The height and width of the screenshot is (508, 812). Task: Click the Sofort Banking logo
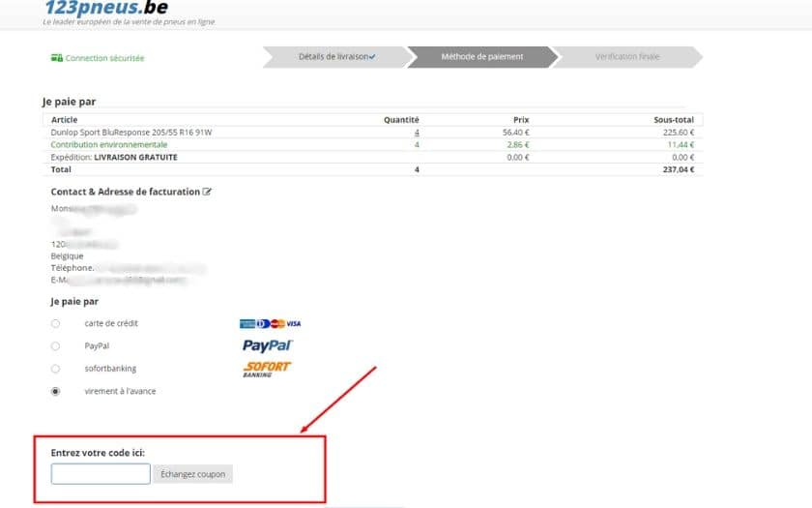[267, 369]
